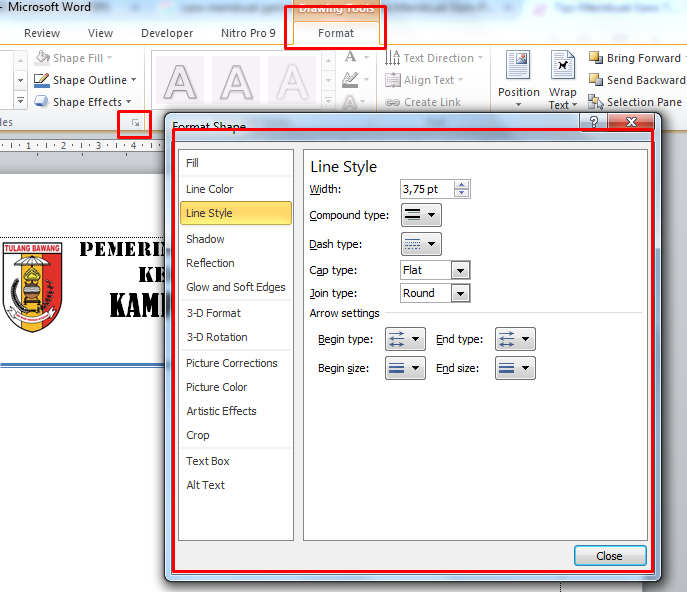This screenshot has height=592, width=687.
Task: Open the Shape Outline dropdown arrow
Action: point(133,80)
